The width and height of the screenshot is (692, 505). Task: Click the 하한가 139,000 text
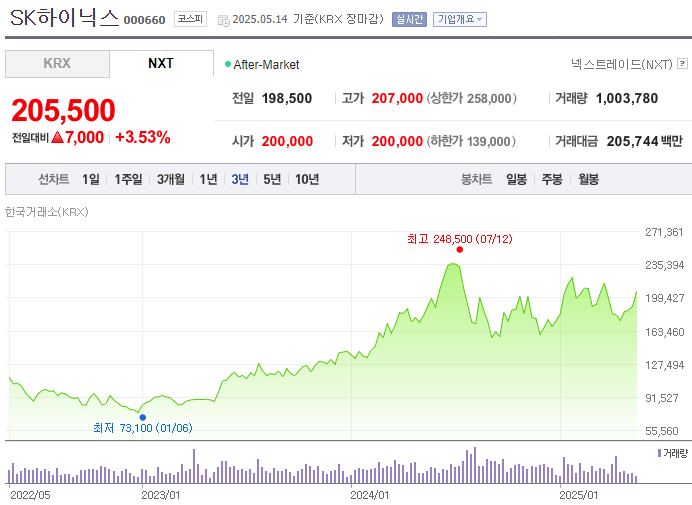[x=470, y=141]
